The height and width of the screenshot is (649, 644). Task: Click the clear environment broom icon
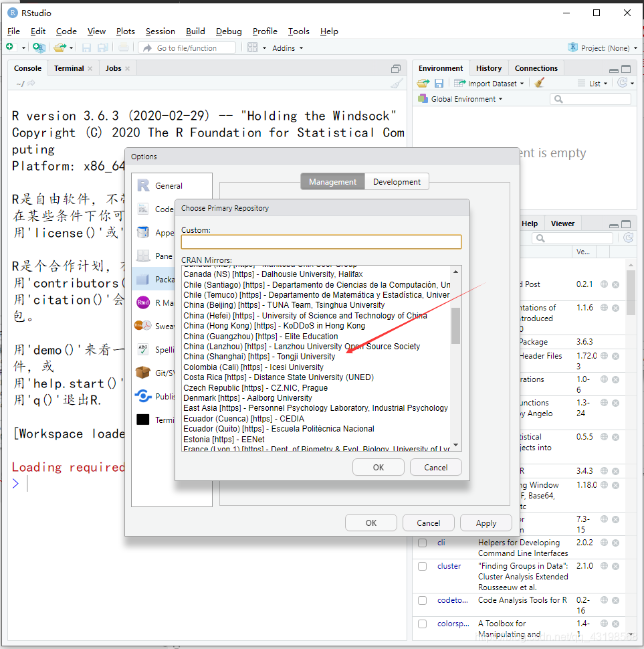tap(539, 83)
